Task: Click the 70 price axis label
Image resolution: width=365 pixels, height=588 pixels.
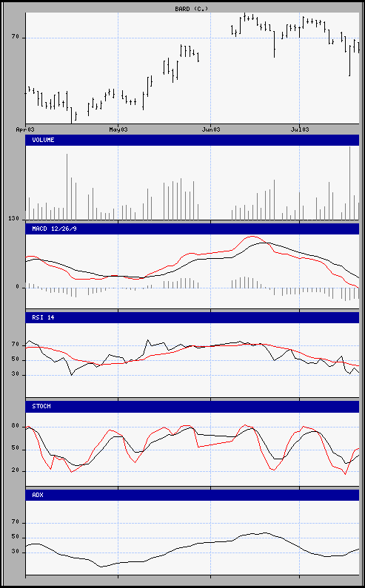Action: point(15,37)
